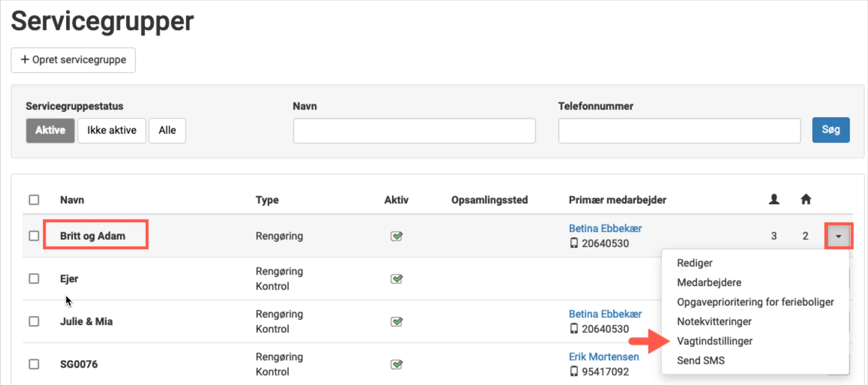Select Rediger in the dropdown menu
The width and height of the screenshot is (868, 385).
coord(694,263)
